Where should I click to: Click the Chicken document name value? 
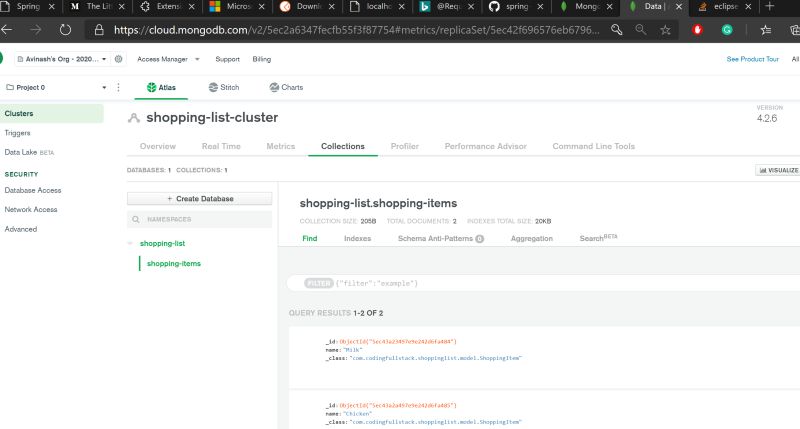click(x=357, y=414)
